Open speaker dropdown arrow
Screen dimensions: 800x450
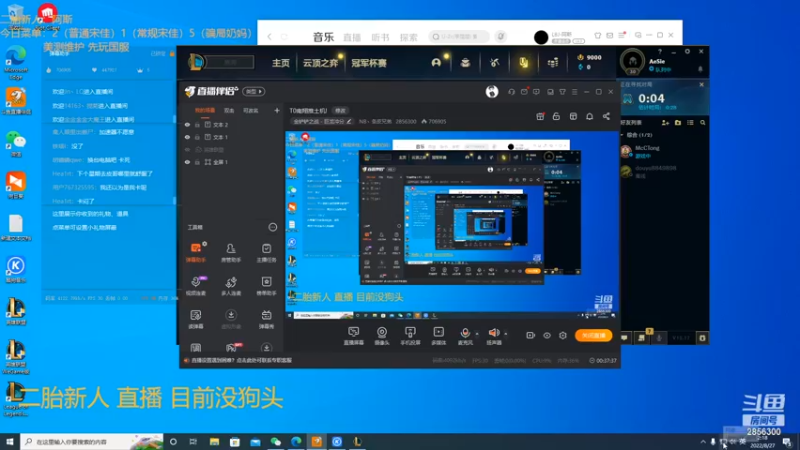tap(506, 334)
